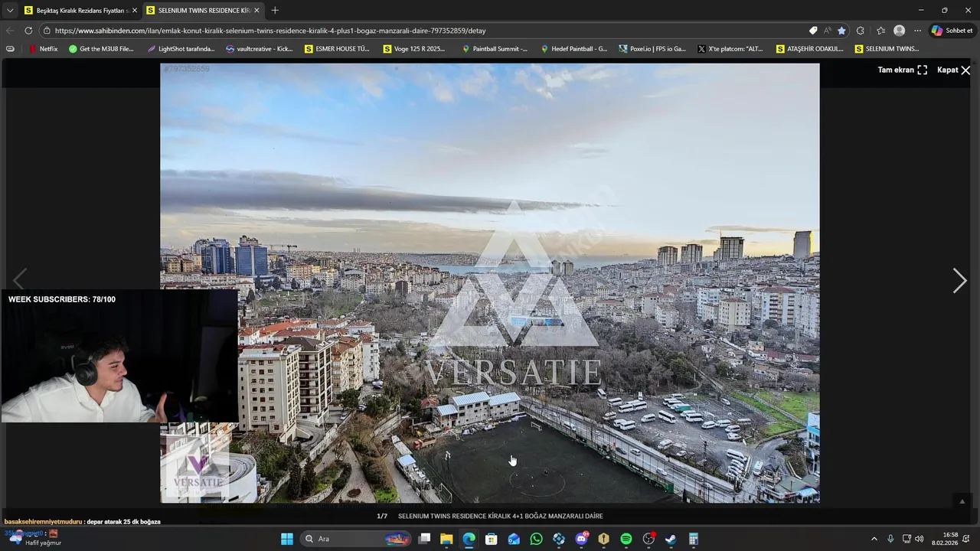
Task: Open File Explorer from the taskbar
Action: [446, 539]
